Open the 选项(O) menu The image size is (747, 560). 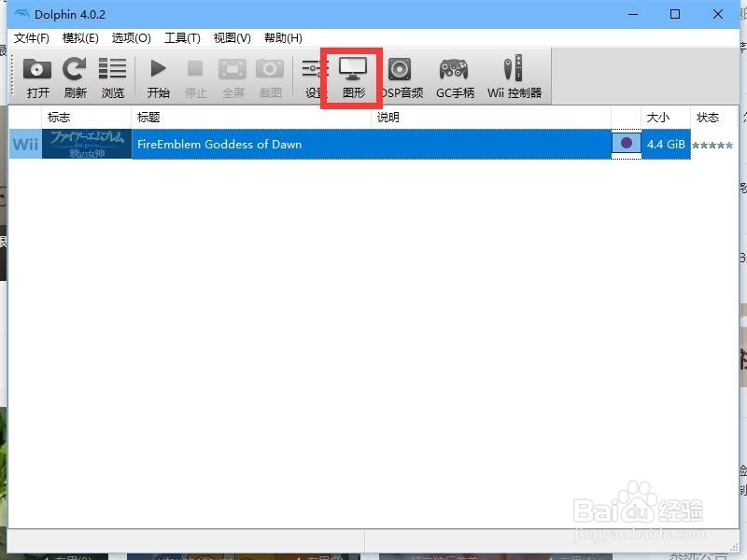click(x=131, y=38)
